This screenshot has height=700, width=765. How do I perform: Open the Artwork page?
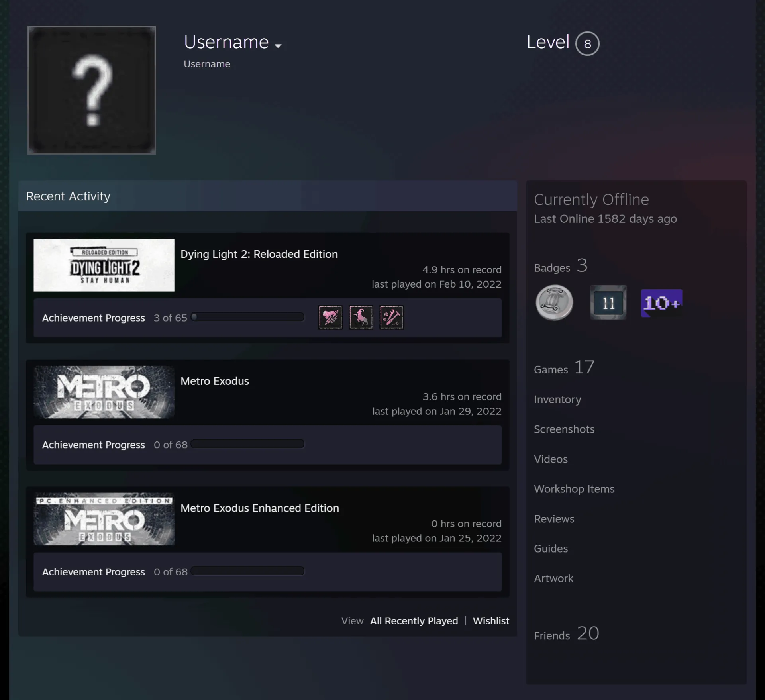[553, 578]
